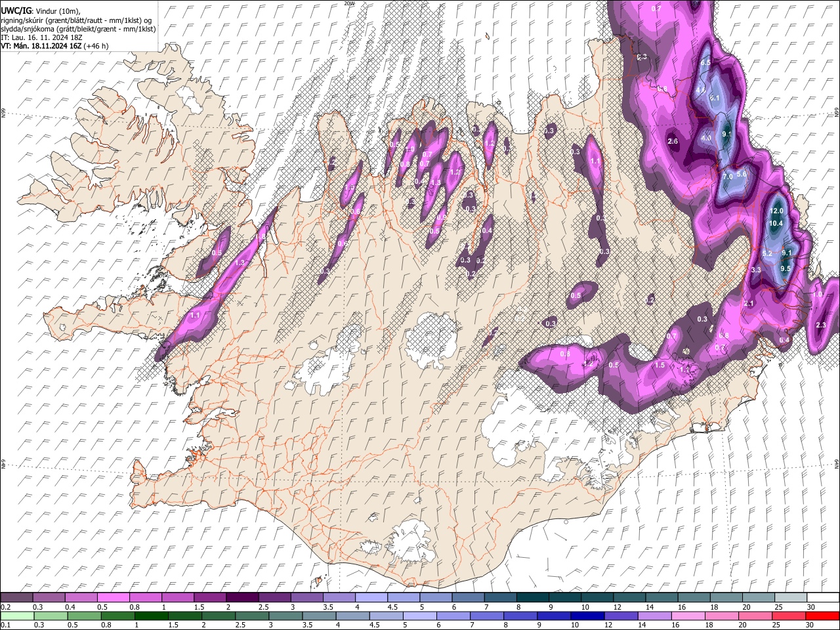Click snow legend swatch starting at 6

[467, 597]
